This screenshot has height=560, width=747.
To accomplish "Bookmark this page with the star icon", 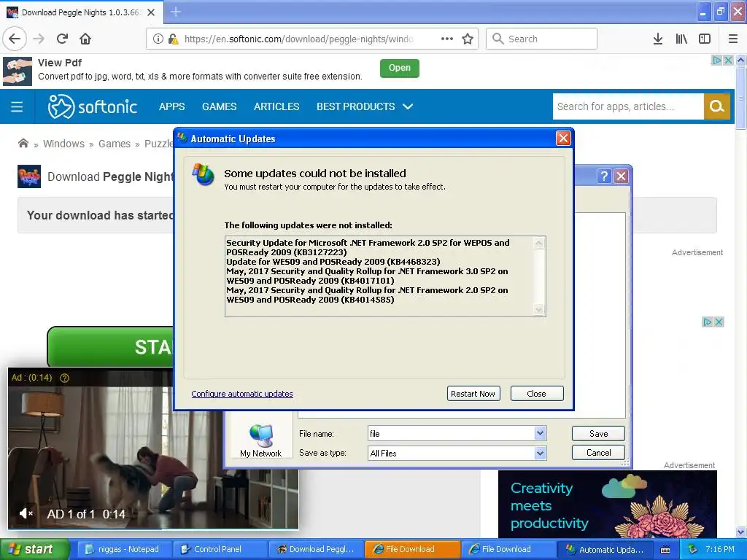I will click(468, 39).
